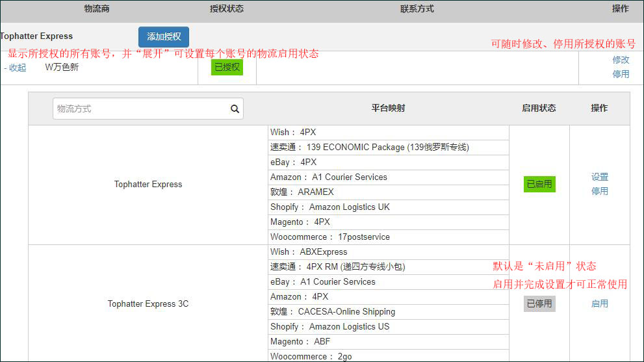Click the search magnifier icon

tap(235, 109)
